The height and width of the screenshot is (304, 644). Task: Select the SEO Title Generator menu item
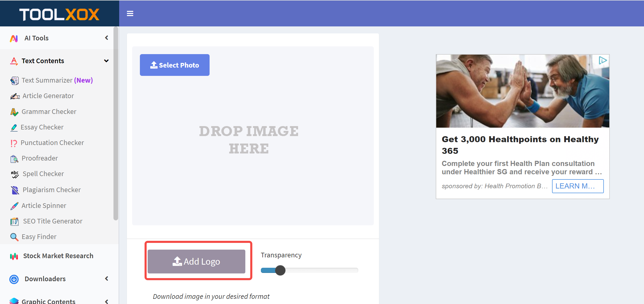click(53, 221)
